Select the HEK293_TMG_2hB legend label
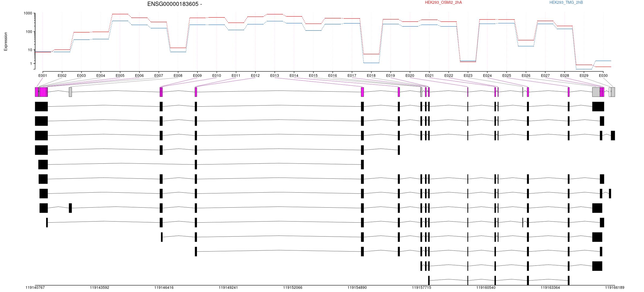Image resolution: width=644 pixels, height=292 pixels. pos(566,2)
